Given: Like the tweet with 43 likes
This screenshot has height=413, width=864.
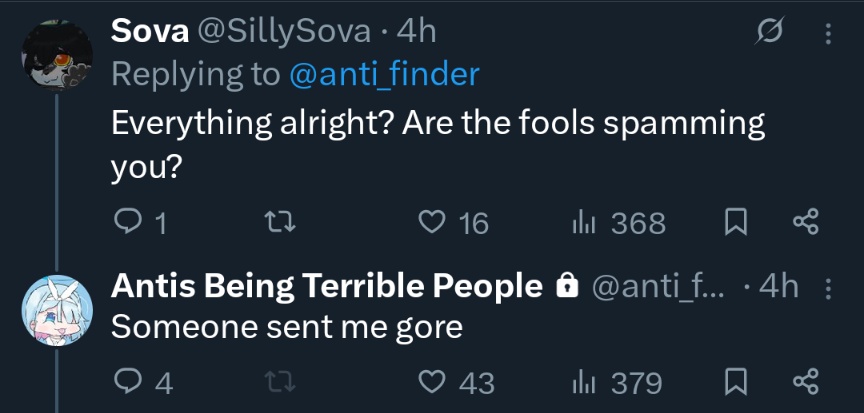Looking at the screenshot, I should (x=431, y=382).
